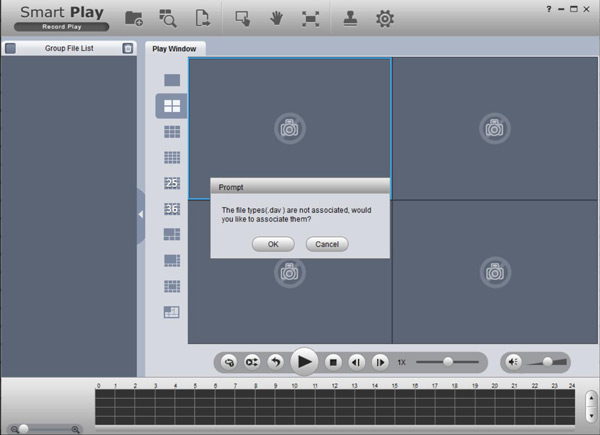Select the top-right play window pane
The image size is (600, 435).
(x=495, y=129)
